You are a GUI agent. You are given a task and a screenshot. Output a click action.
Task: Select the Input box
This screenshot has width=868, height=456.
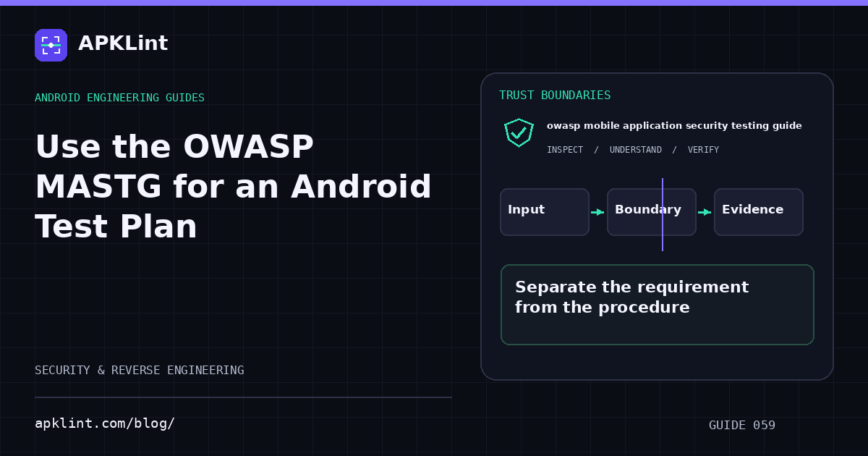[545, 212]
